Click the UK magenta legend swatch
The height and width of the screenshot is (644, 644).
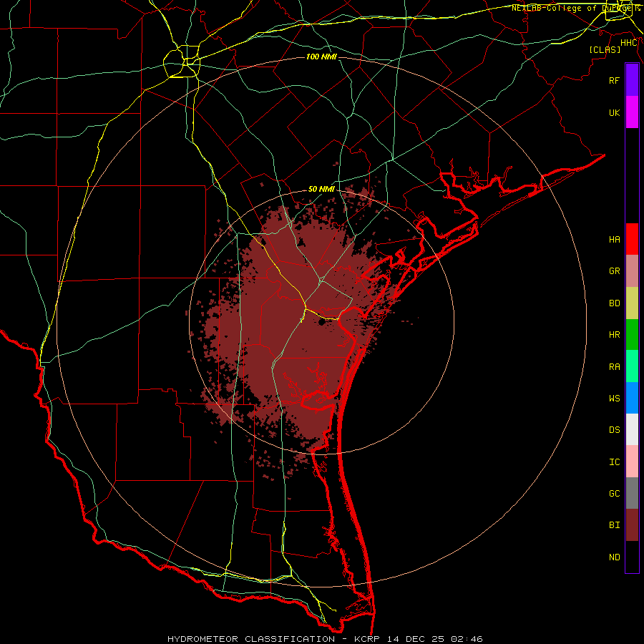632,112
